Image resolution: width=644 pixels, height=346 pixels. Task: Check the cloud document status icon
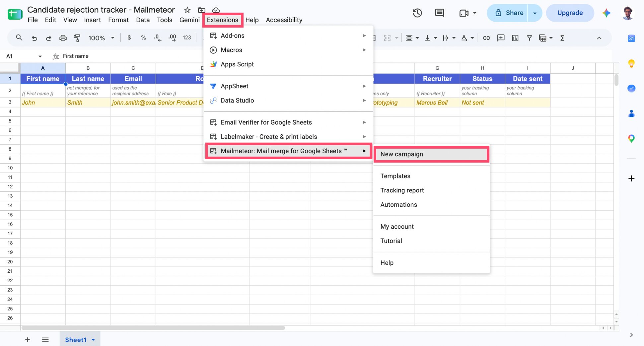216,10
